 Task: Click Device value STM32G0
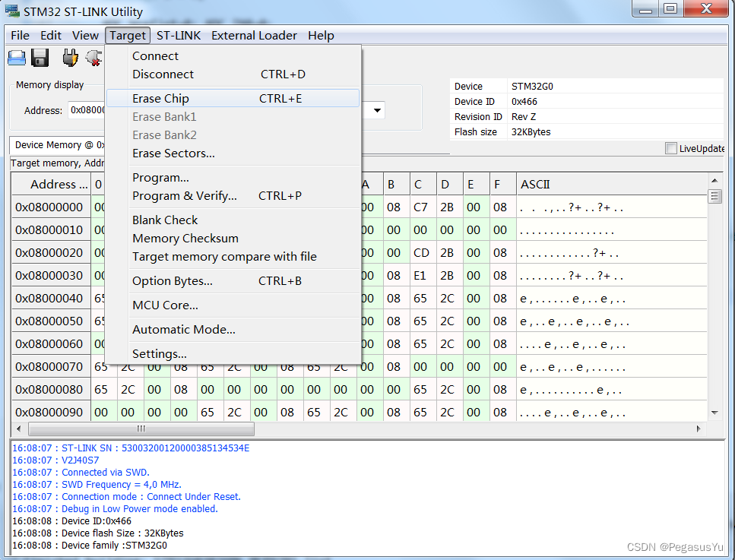532,86
